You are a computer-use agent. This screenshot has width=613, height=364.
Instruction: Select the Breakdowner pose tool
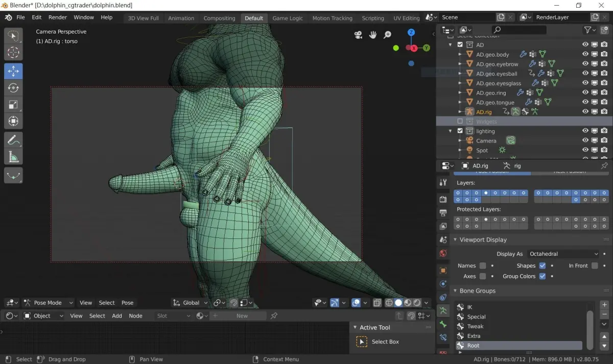[13, 176]
